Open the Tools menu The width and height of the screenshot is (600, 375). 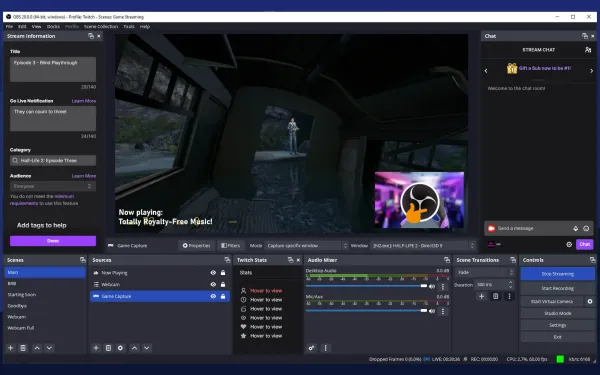click(x=129, y=26)
